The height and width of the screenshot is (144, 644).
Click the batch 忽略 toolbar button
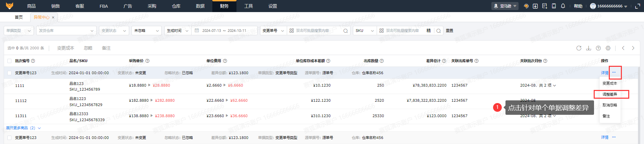tap(88, 48)
